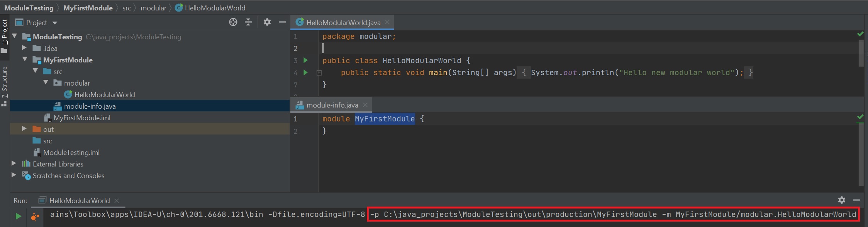Open Run panel settings gear

841,200
